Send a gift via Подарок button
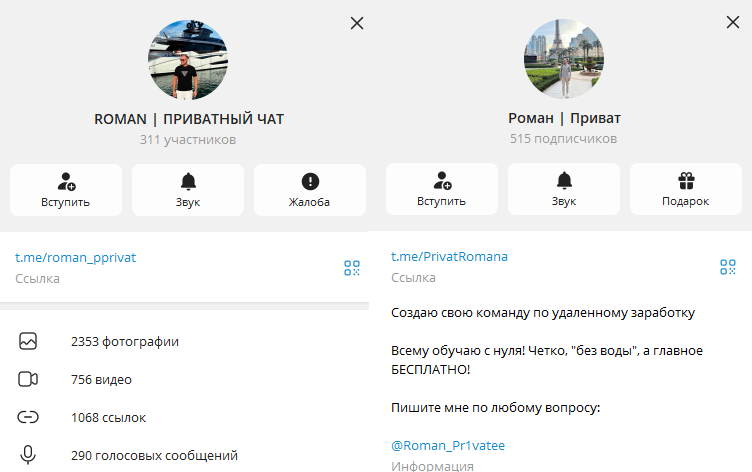This screenshot has width=752, height=472. 686,189
